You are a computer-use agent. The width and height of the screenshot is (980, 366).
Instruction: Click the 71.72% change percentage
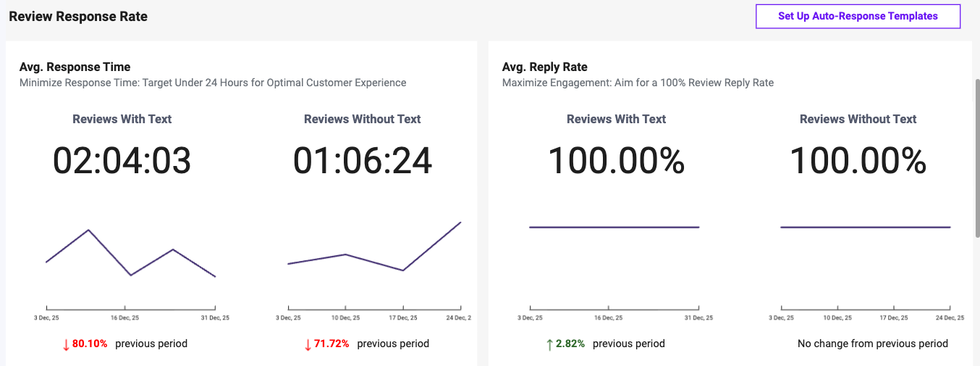(331, 344)
